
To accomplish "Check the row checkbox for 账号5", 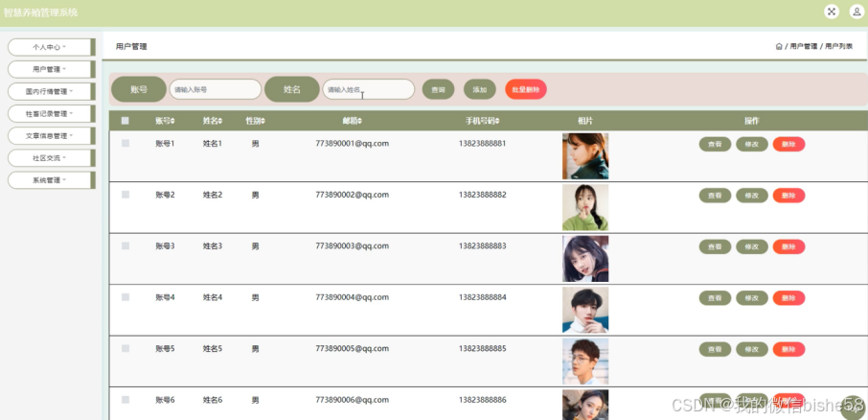I will coord(126,348).
